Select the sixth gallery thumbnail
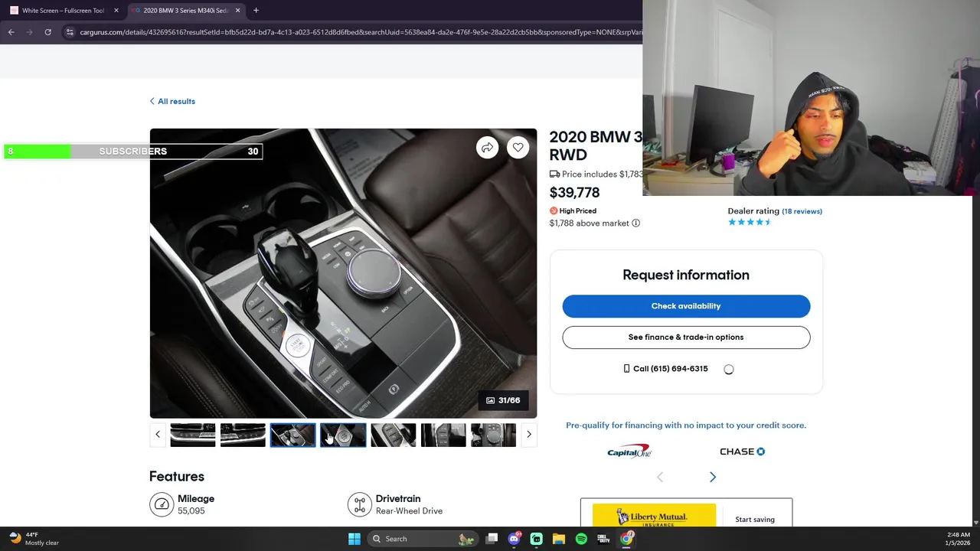This screenshot has height=551, width=980. coord(443,435)
